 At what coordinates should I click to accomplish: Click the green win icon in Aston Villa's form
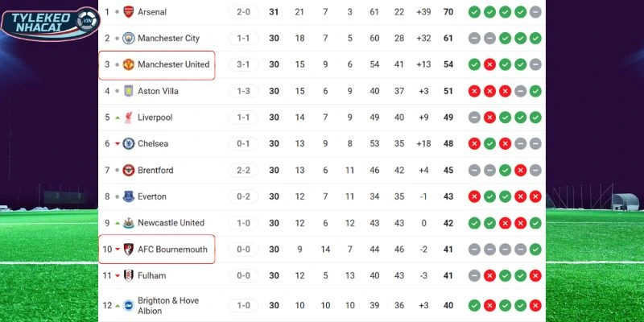535,91
